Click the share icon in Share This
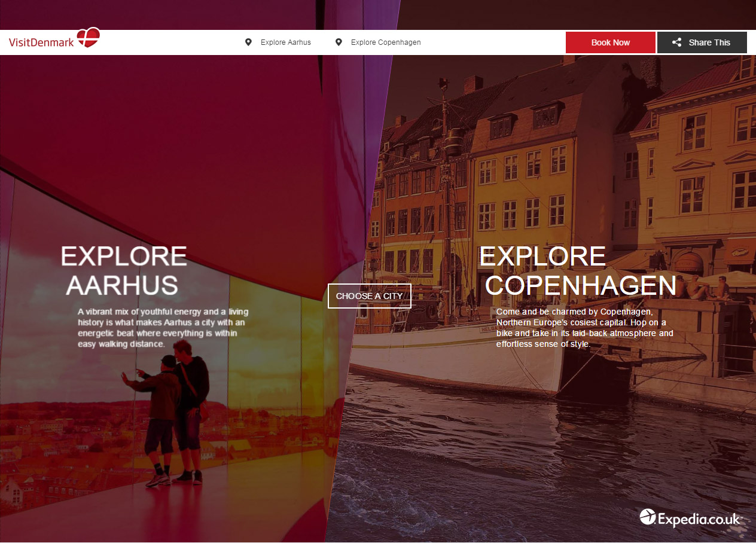 click(676, 42)
